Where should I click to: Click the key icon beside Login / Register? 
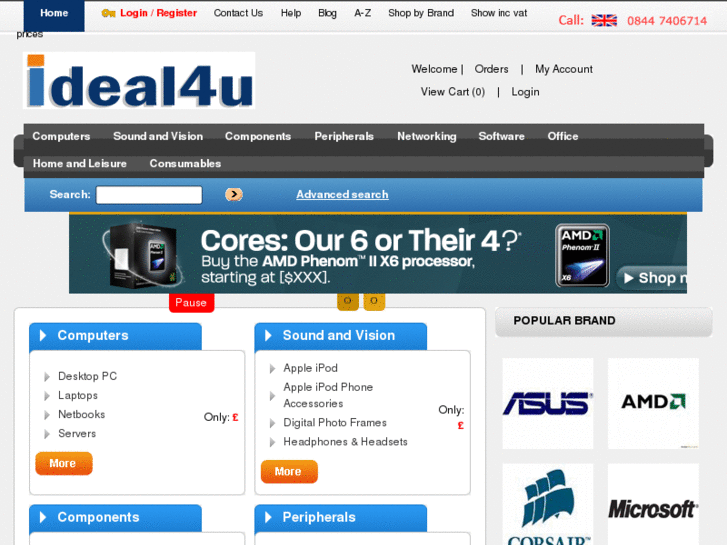tap(108, 13)
